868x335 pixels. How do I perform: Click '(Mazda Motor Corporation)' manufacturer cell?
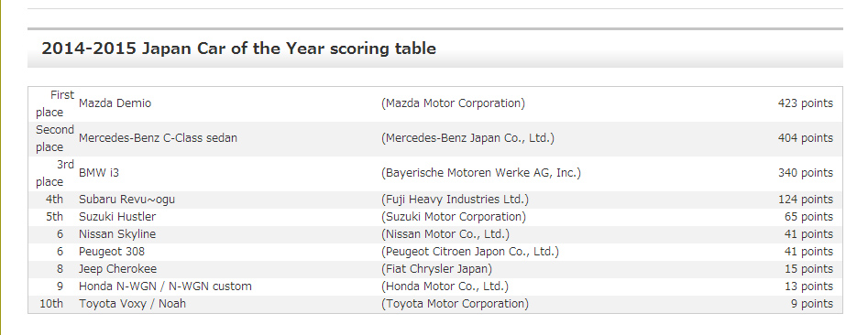[453, 103]
